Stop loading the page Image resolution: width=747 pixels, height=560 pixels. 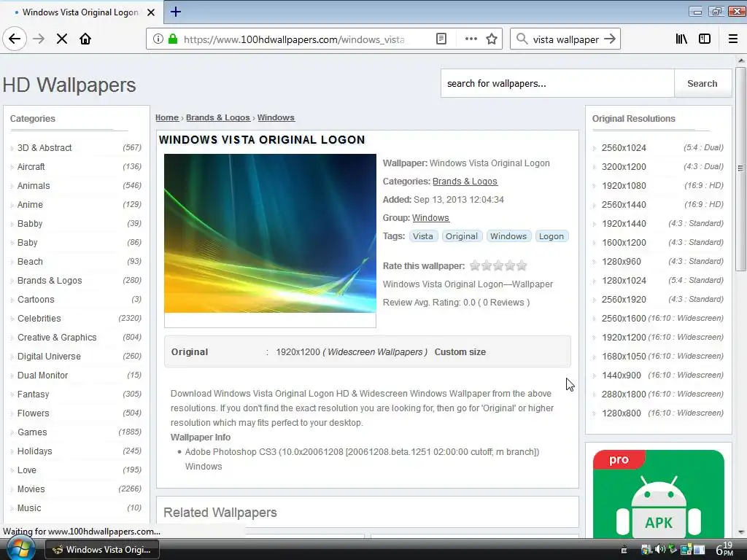tap(61, 39)
